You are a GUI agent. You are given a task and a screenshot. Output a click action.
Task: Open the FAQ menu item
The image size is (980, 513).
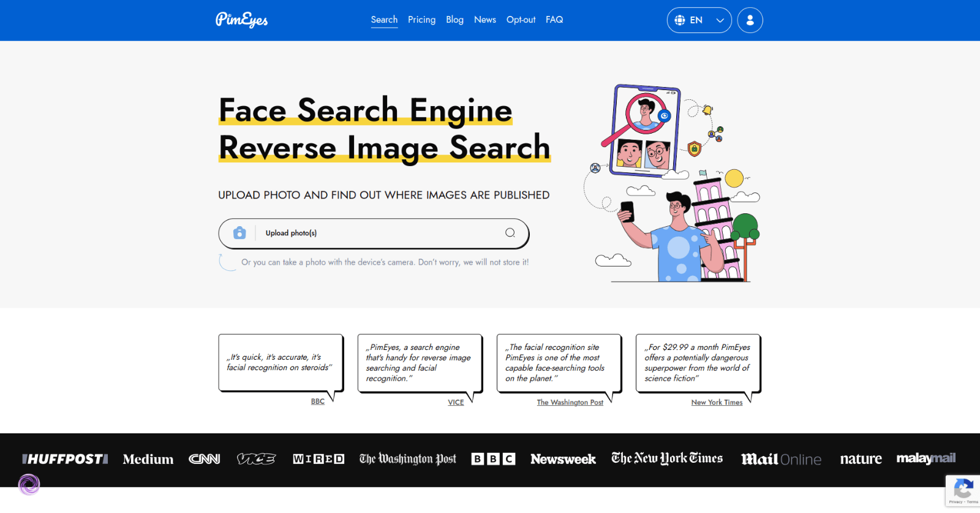point(554,20)
